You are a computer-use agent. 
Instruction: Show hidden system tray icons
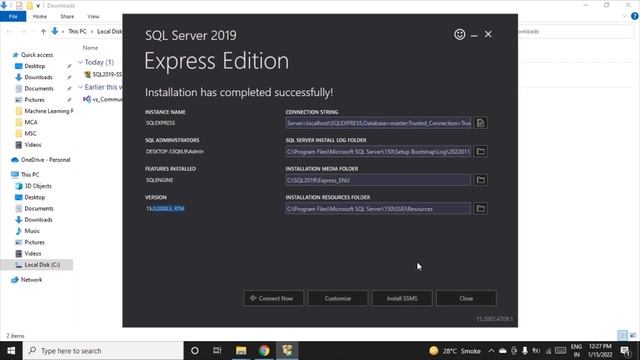(x=491, y=351)
